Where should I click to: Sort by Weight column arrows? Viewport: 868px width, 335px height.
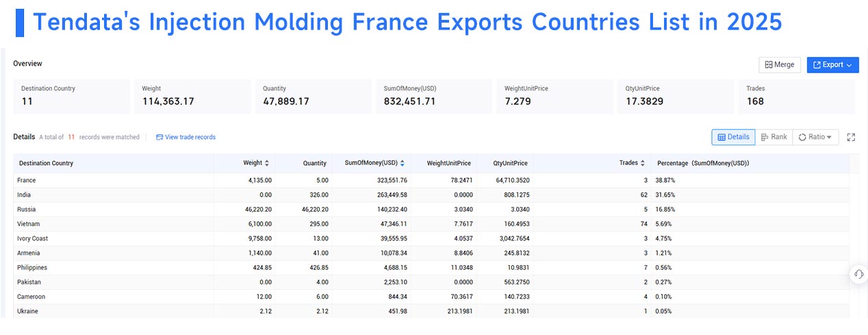267,163
